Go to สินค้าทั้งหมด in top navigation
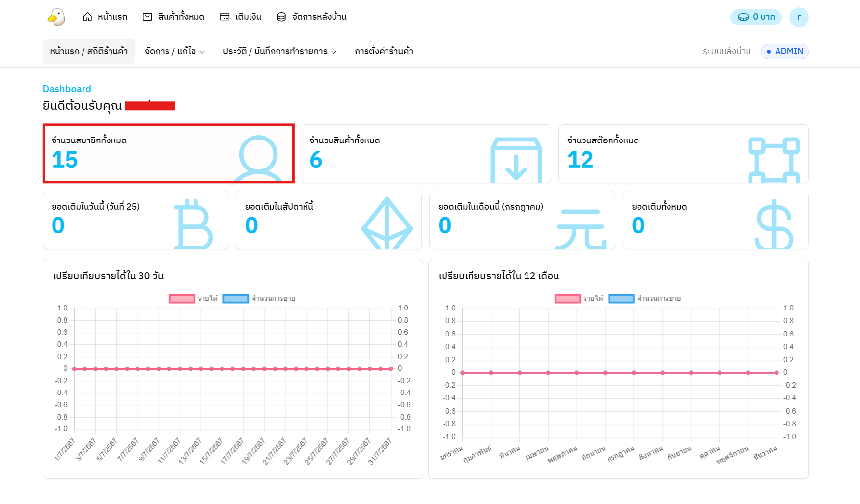860x504 pixels. (173, 17)
